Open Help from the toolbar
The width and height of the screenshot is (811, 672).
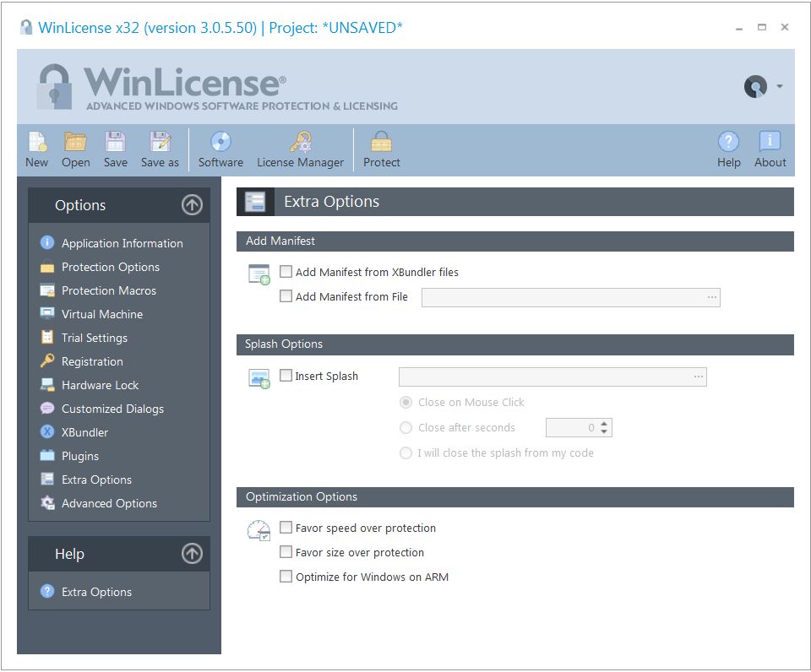[728, 142]
